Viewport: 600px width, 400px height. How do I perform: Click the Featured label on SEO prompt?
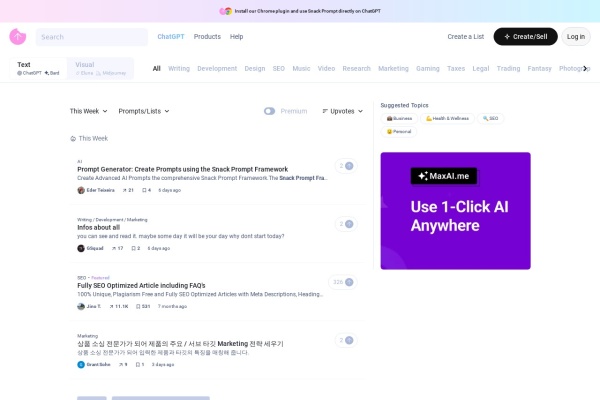[x=100, y=278]
